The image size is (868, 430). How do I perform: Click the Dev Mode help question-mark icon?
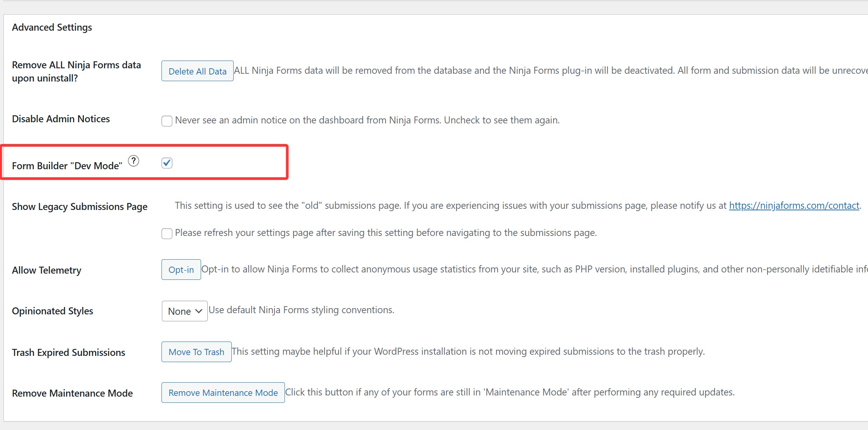[x=134, y=161]
